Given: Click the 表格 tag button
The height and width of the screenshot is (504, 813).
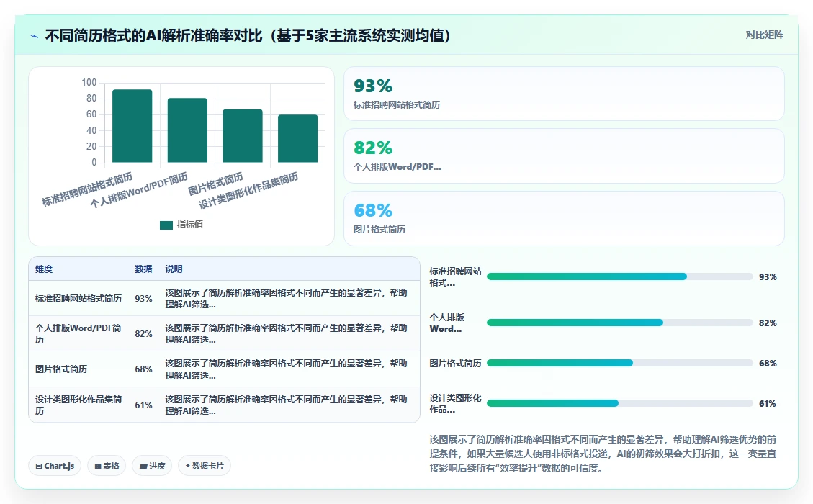Looking at the screenshot, I should (x=107, y=466).
